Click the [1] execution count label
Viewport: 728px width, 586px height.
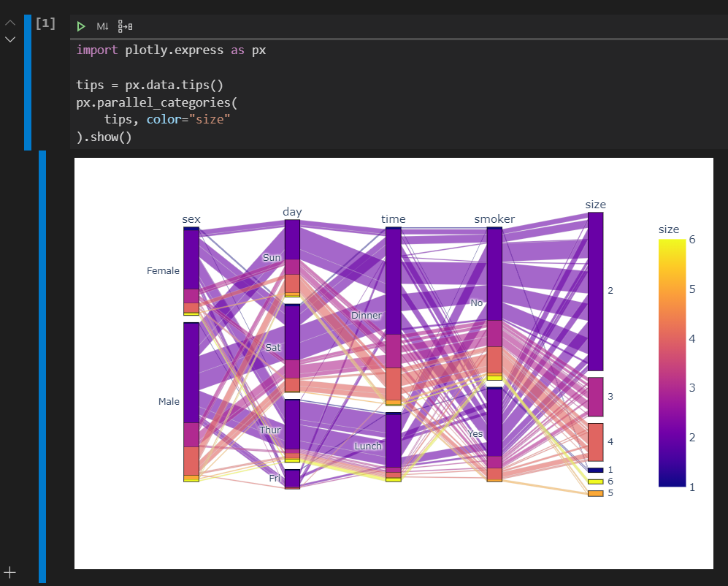[x=45, y=23]
